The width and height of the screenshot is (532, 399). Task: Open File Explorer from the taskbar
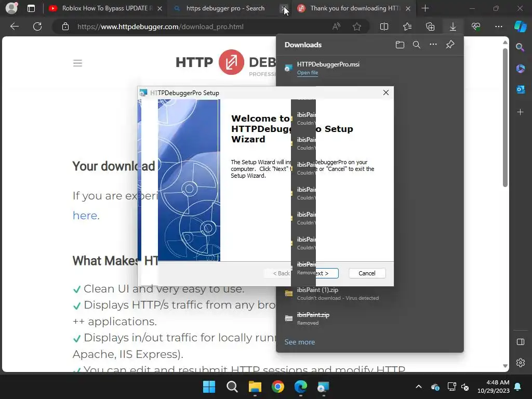click(255, 387)
